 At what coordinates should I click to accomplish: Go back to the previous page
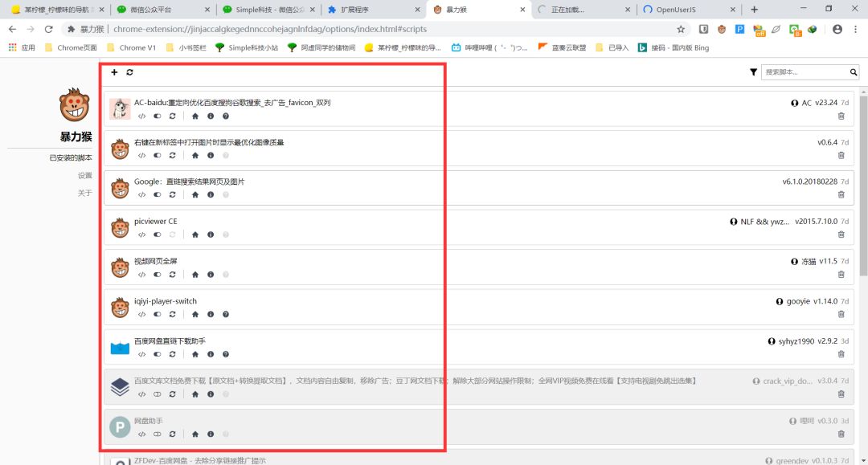[12, 29]
